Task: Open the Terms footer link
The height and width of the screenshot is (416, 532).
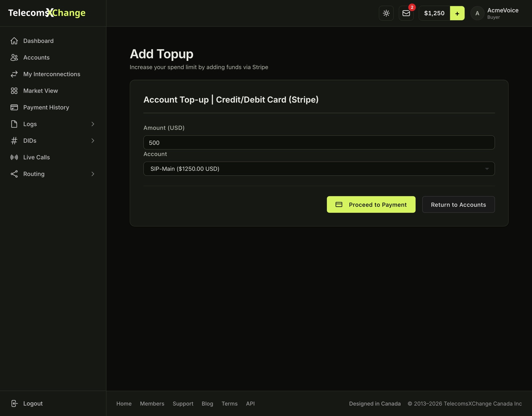Action: pos(230,404)
